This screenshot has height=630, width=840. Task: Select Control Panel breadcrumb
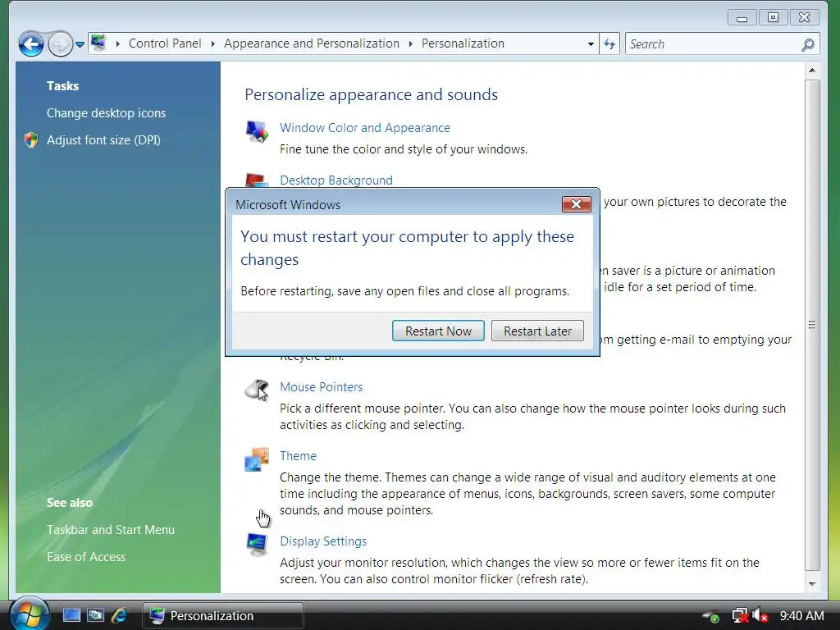click(x=165, y=43)
